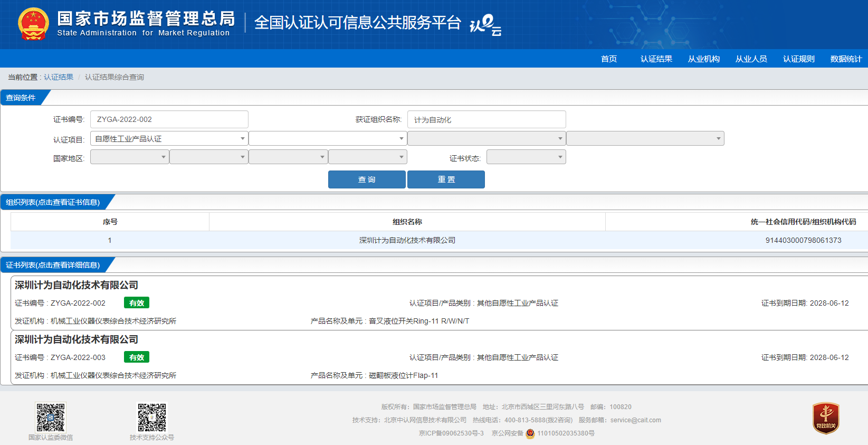
Task: Click 有效 badge on ZYGA-2022-002
Action: click(x=137, y=303)
